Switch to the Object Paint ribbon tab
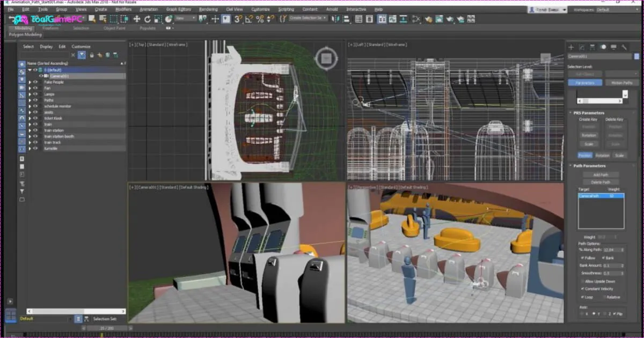Image resolution: width=644 pixels, height=338 pixels. (x=114, y=28)
